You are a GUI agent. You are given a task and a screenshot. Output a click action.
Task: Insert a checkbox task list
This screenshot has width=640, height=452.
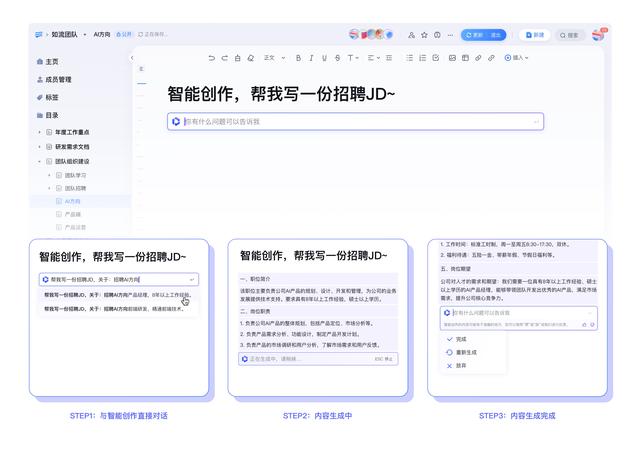(x=437, y=58)
